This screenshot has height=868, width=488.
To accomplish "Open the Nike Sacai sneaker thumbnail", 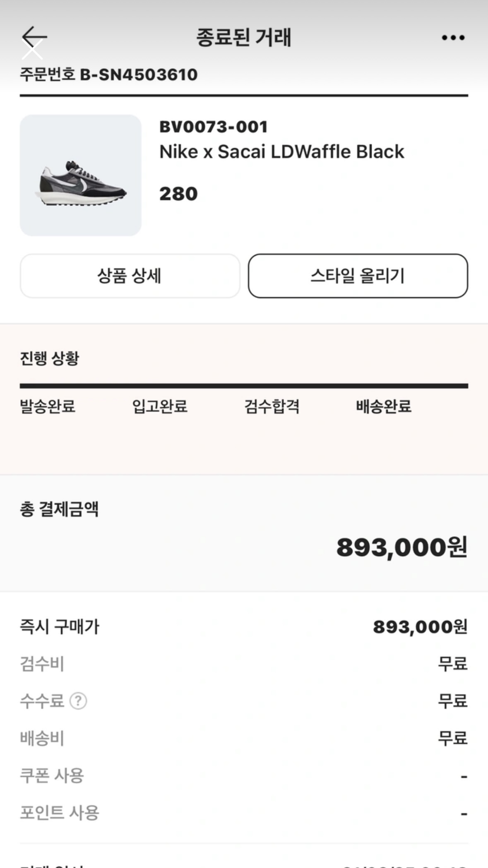I will (x=81, y=175).
